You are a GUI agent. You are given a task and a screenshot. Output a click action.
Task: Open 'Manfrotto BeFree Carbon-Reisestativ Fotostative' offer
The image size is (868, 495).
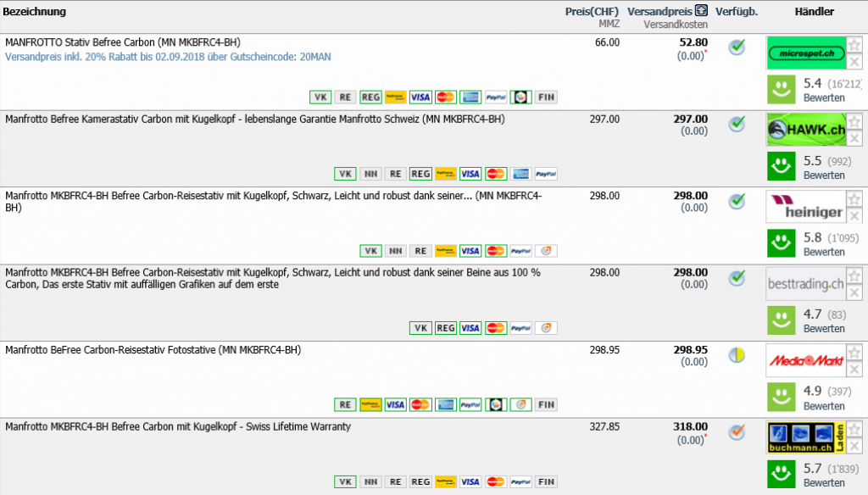[x=153, y=350]
